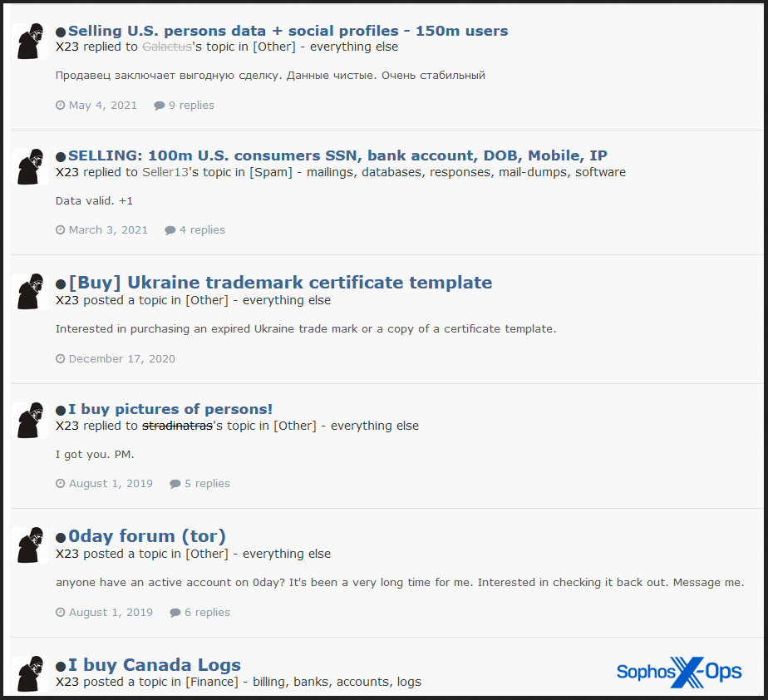This screenshot has height=700, width=768.
Task: Open '[Buy] Ukraine trademark certificate template' topic
Action: [x=280, y=283]
